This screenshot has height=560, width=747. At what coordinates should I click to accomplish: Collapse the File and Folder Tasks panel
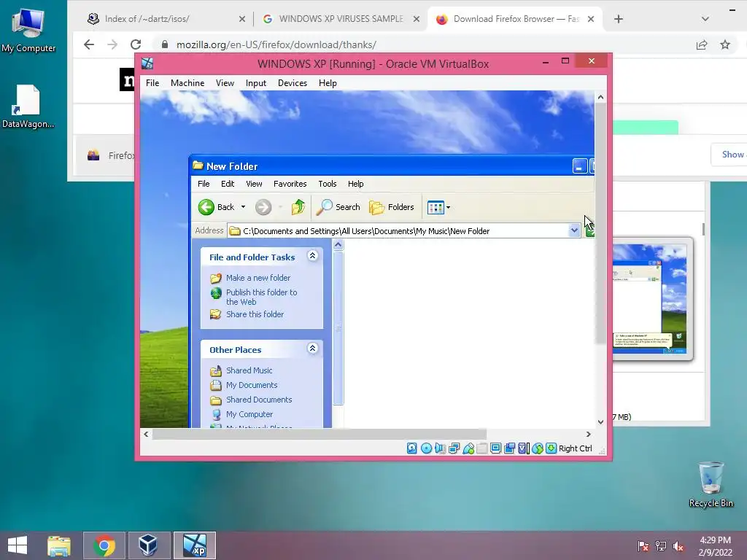(x=312, y=256)
